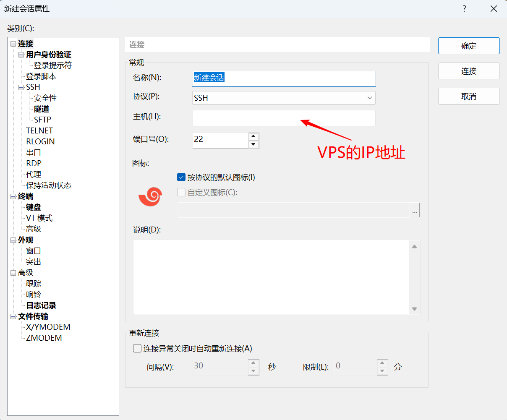Collapse the SSH tree node
507x420 pixels.
coord(21,87)
